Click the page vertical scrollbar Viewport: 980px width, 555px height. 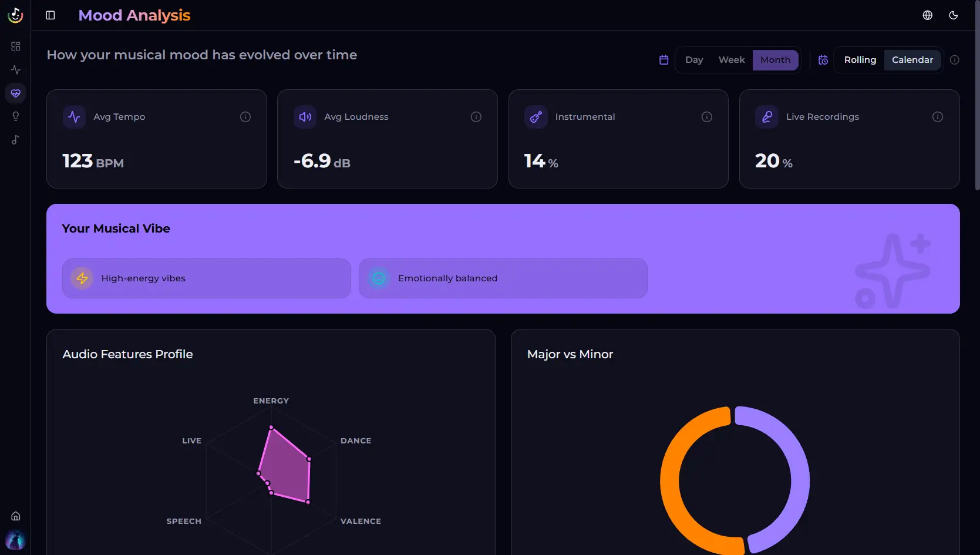click(977, 95)
